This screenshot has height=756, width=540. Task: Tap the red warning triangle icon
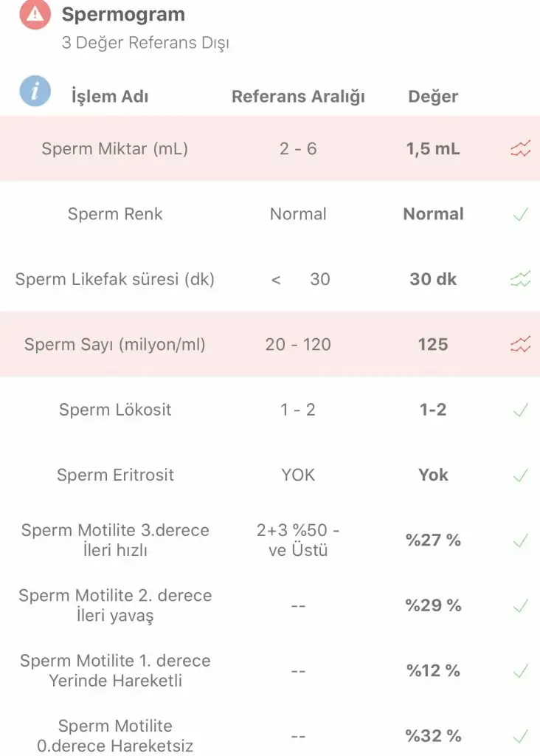coord(35,14)
